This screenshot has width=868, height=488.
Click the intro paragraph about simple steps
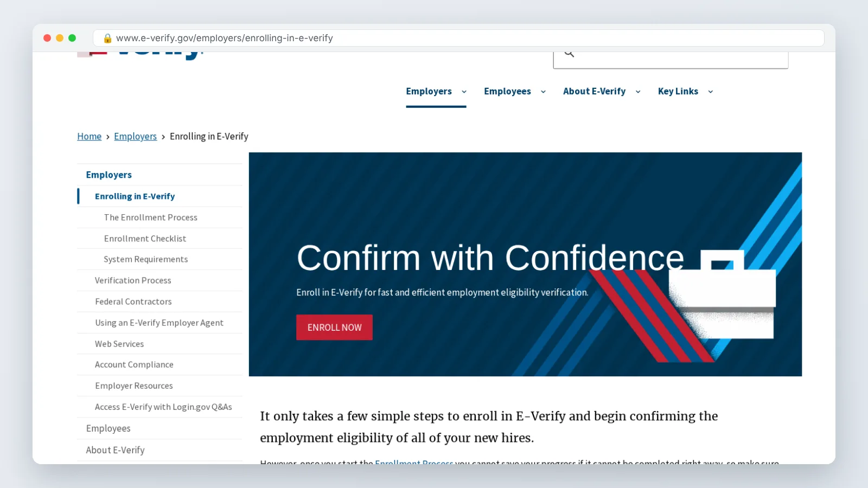489,427
